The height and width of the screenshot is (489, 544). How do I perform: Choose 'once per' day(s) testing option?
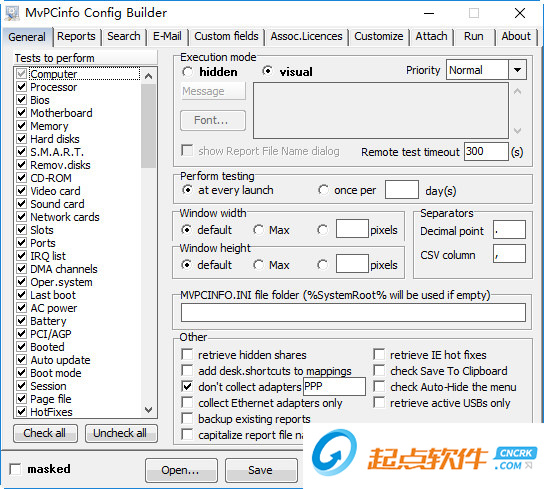point(323,190)
